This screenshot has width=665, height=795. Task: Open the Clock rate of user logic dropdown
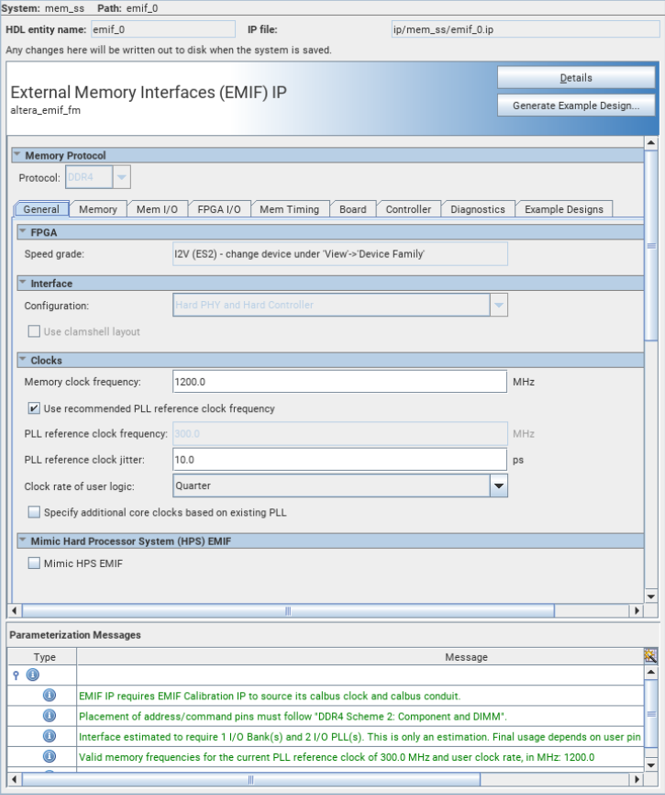pyautogui.click(x=498, y=486)
